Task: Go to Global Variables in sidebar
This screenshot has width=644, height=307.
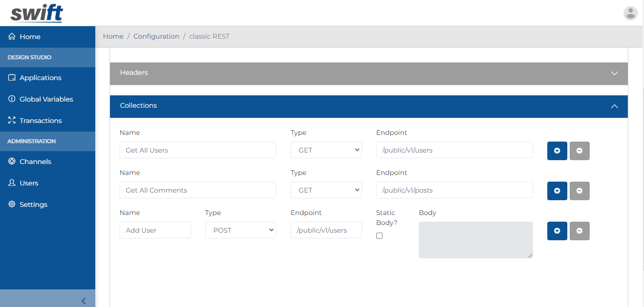Action: point(46,99)
